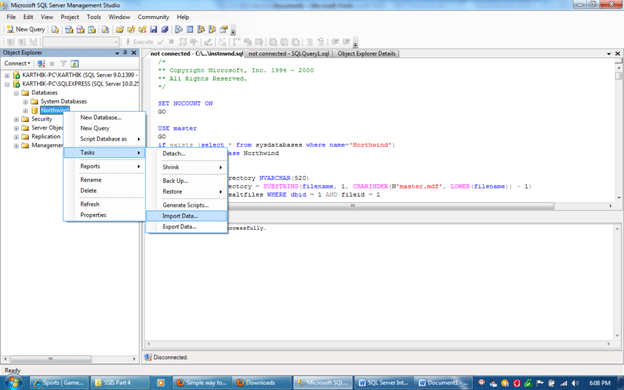The width and height of the screenshot is (624, 390).
Task: Choose Delete in context menu
Action: (104, 191)
